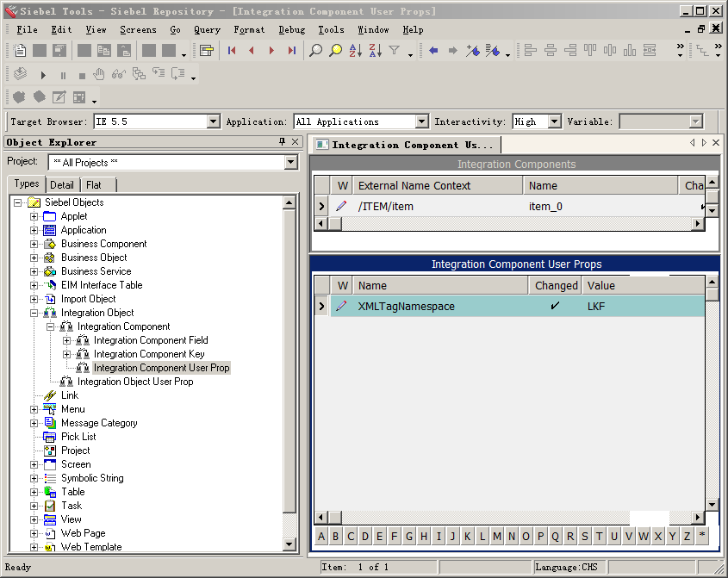Expand the Integration Component Field node
The width and height of the screenshot is (728, 578).
pos(67,341)
